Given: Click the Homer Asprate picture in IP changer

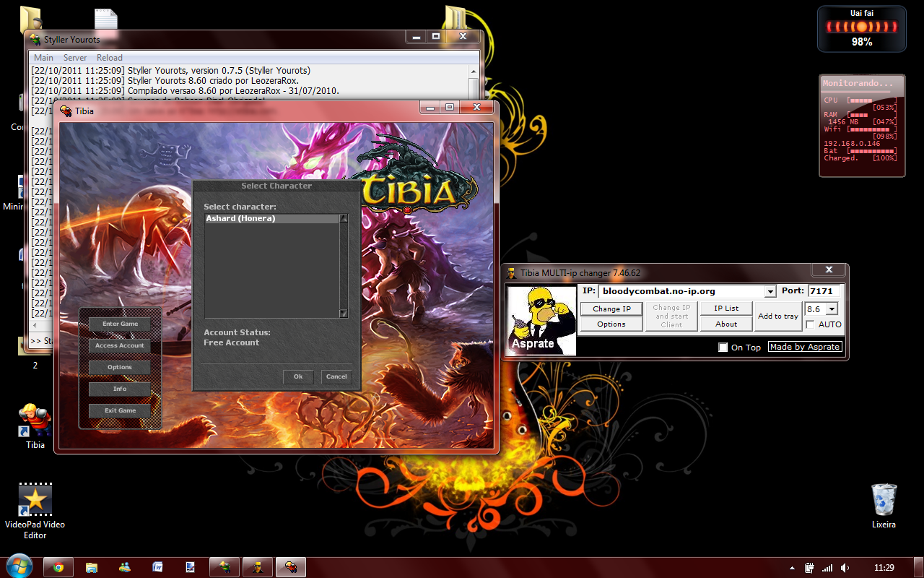Looking at the screenshot, I should tap(541, 320).
